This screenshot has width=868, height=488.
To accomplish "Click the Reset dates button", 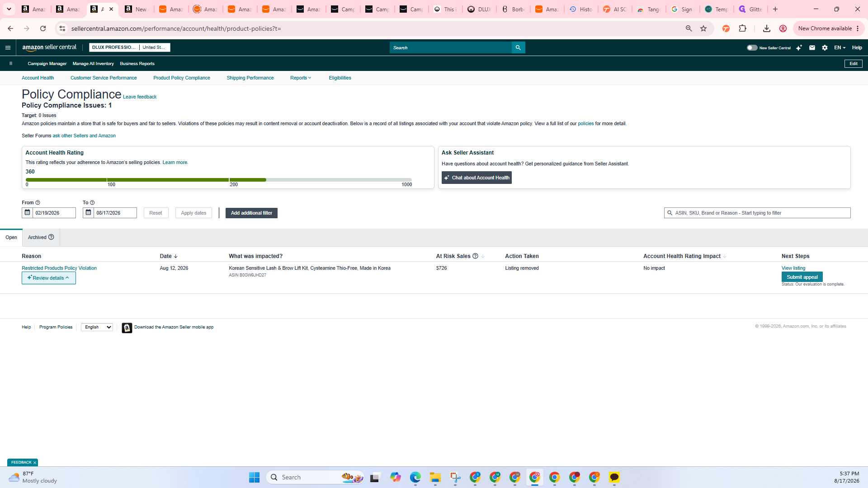I will coord(156,213).
